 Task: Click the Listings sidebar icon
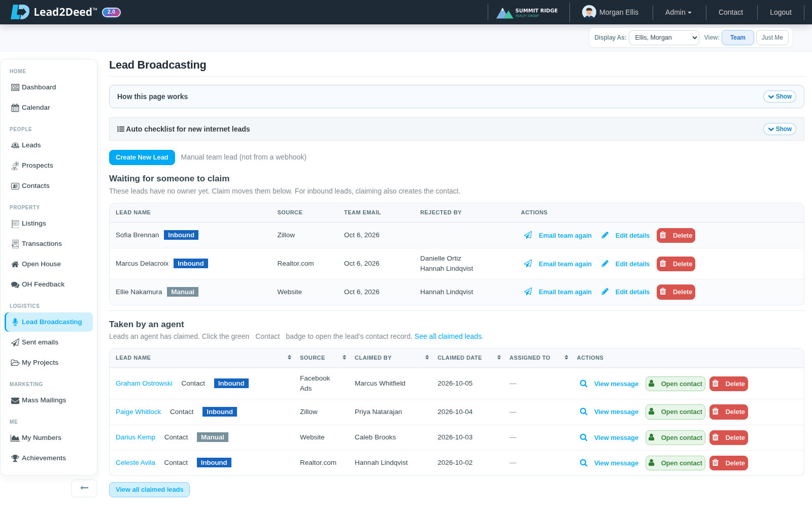pyautogui.click(x=15, y=224)
